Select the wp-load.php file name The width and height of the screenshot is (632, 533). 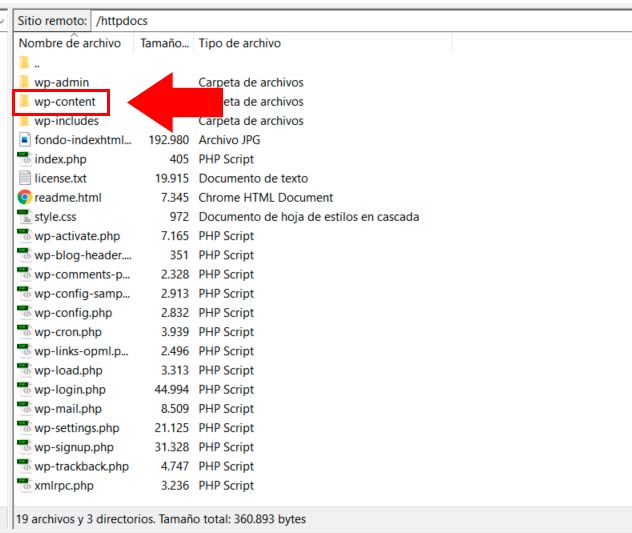click(x=69, y=371)
